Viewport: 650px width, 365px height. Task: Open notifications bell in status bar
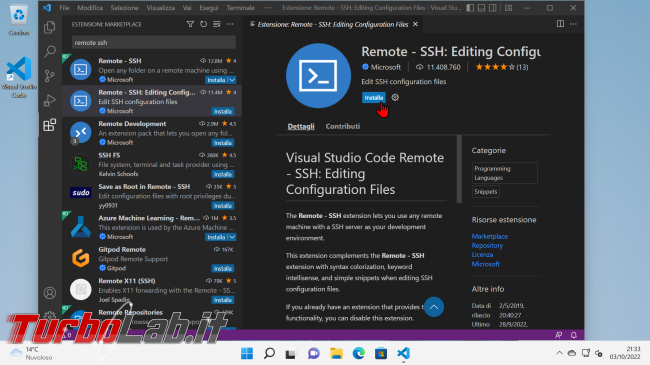tap(574, 335)
